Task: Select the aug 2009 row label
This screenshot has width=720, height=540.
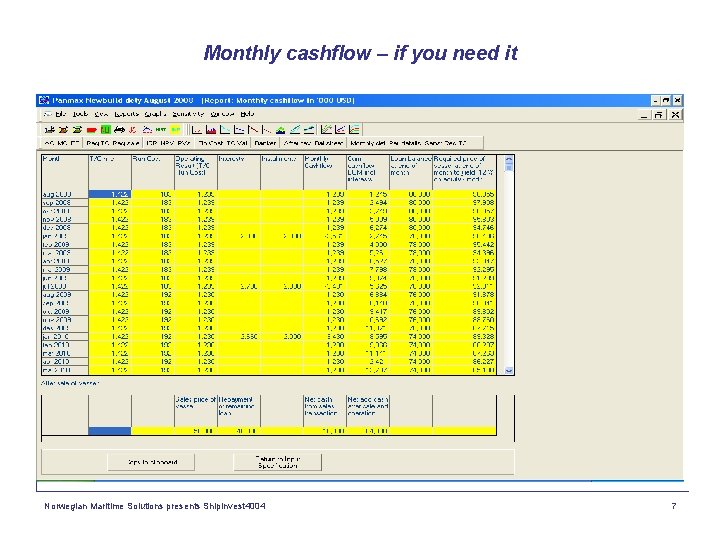Action: coord(65,294)
